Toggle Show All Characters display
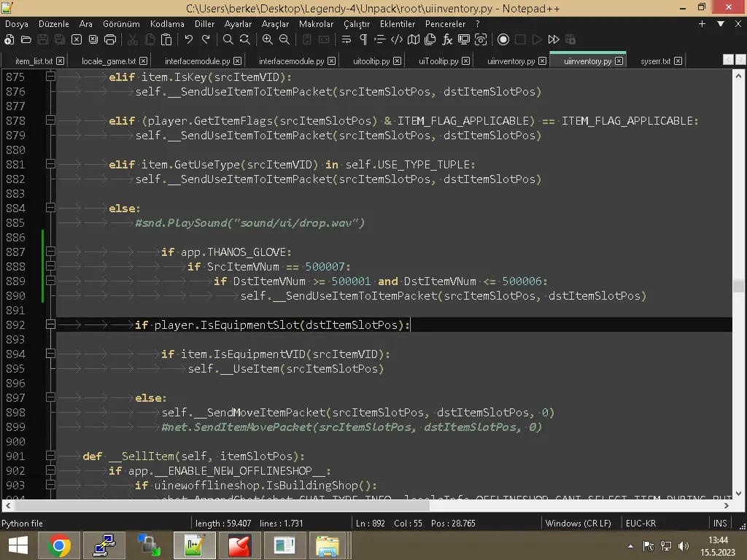Screen dimensions: 747x560 [x=363, y=39]
